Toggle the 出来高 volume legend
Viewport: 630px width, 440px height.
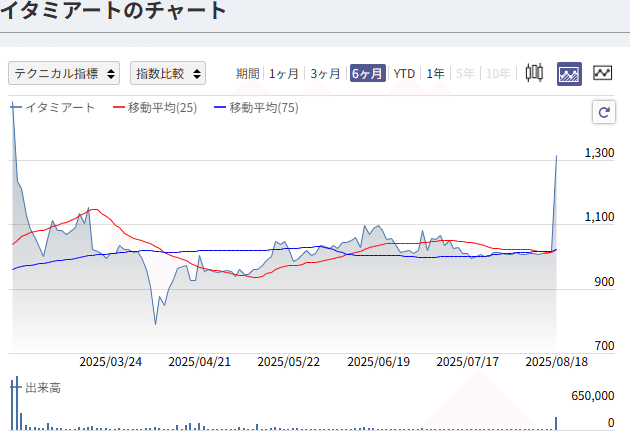36,388
